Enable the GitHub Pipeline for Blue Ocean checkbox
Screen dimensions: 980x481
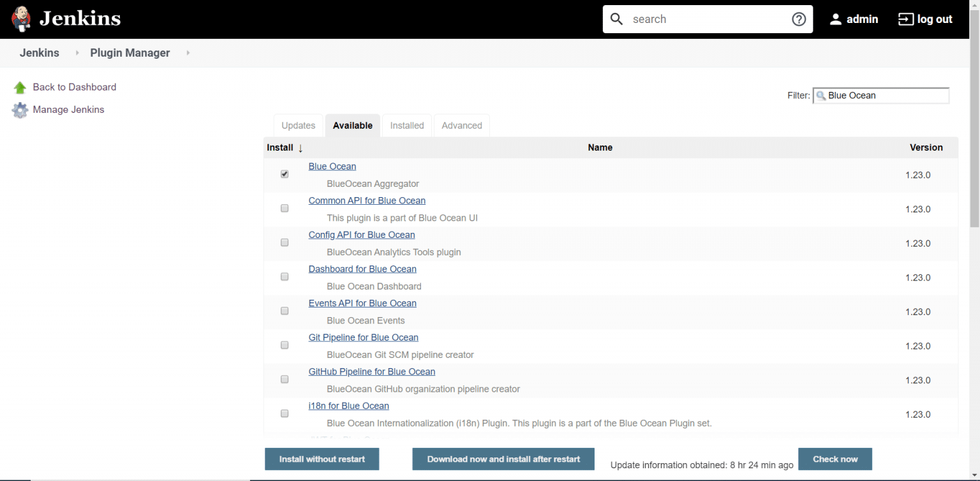click(x=284, y=379)
